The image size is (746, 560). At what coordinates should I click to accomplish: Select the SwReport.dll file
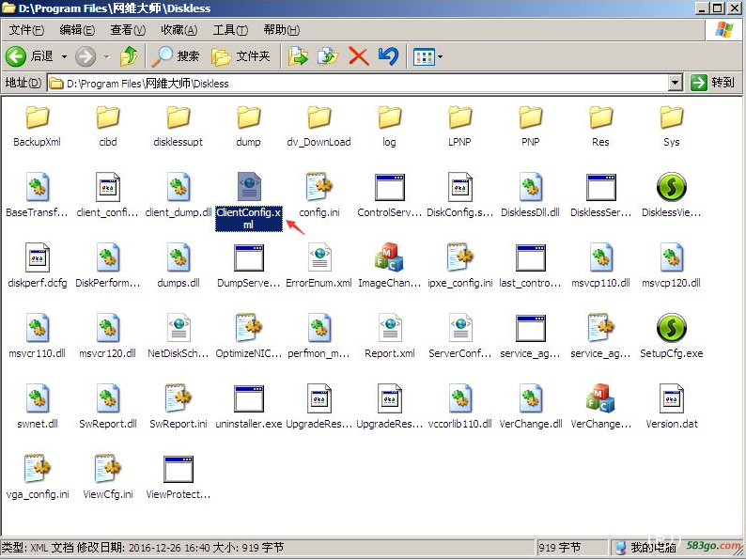tap(108, 407)
